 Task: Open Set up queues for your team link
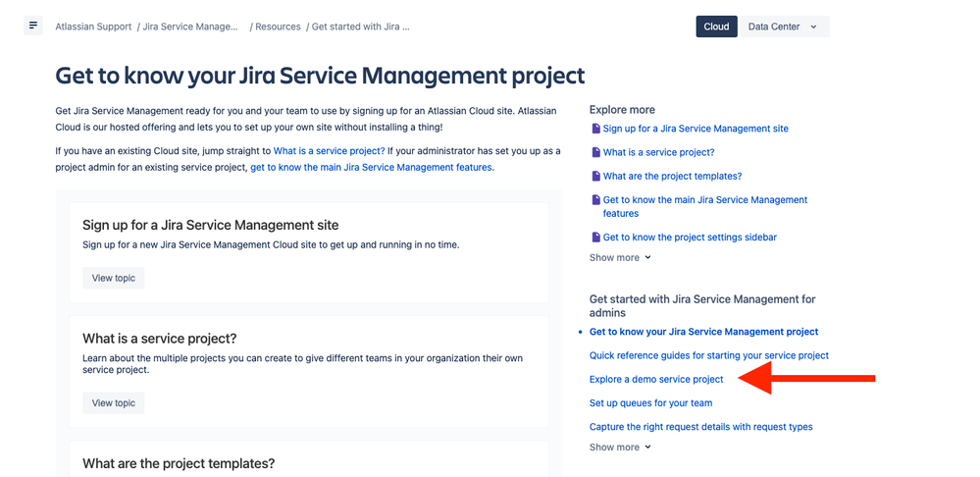650,403
